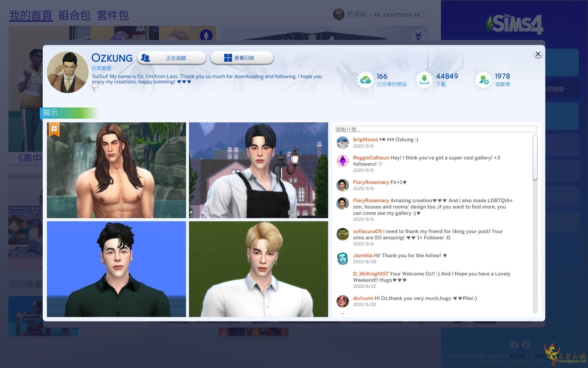Viewport: 588px width, 368px height.
Task: Click the followers person icon
Action: coord(483,80)
